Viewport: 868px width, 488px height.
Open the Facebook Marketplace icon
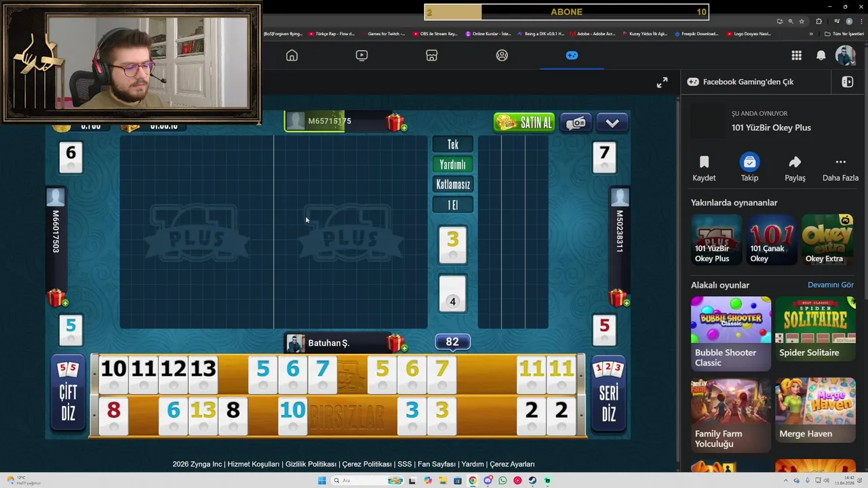tap(431, 56)
